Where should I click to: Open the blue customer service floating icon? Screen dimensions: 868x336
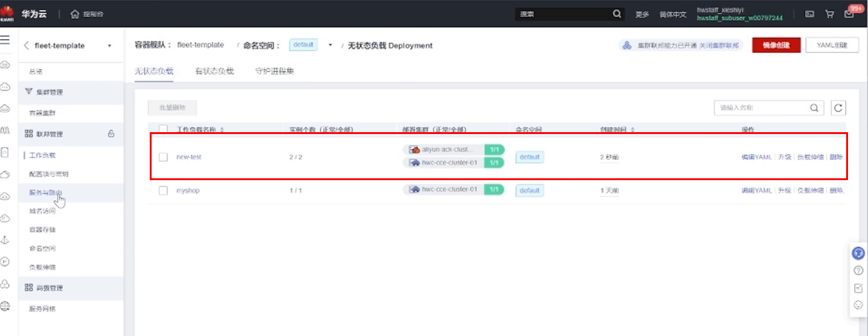click(858, 253)
